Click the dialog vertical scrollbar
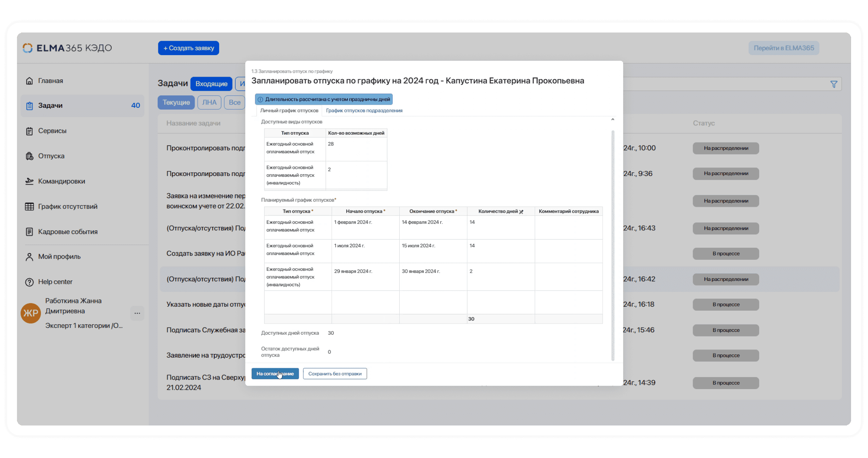Screen dimensions: 868x458 coord(612,245)
